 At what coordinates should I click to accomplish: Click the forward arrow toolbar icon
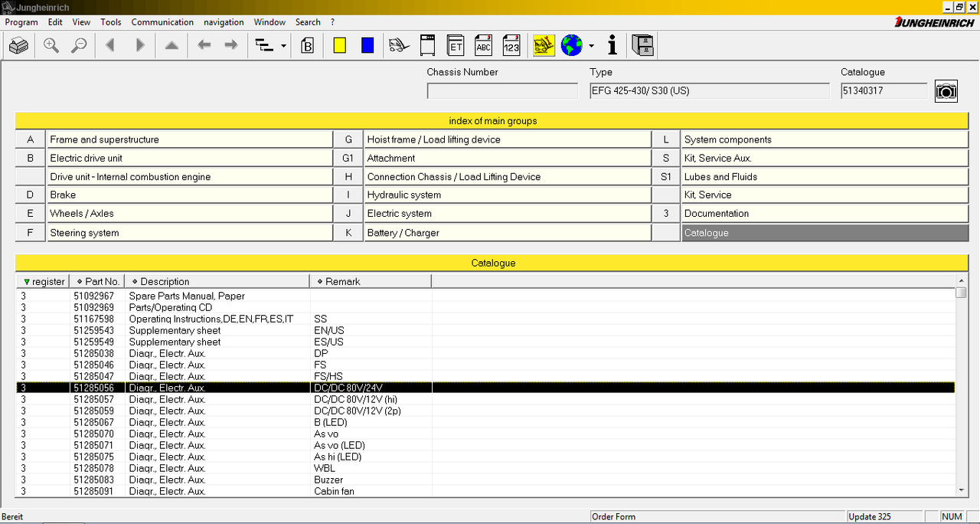230,46
